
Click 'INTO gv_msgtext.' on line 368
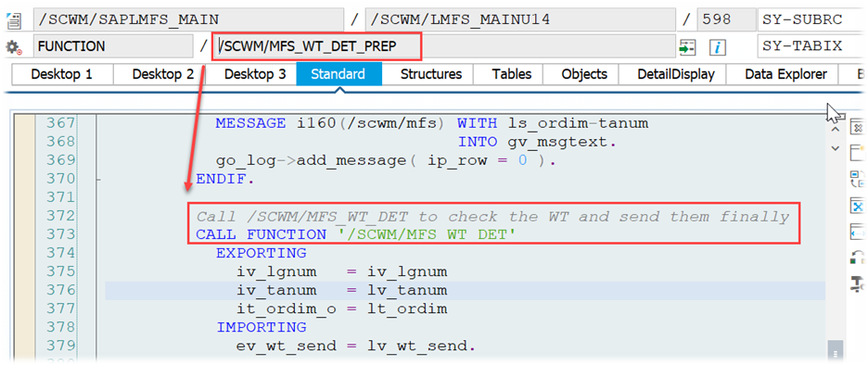[537, 142]
